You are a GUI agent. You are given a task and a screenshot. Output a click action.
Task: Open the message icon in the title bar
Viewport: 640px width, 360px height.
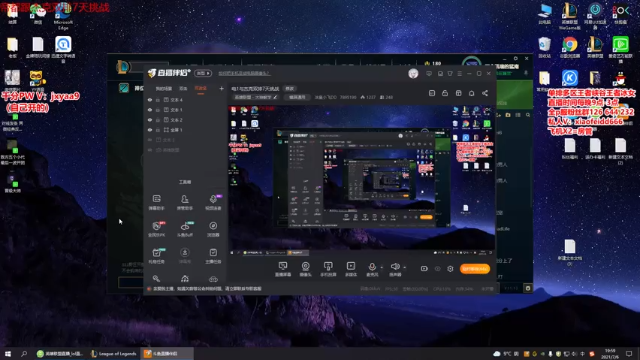click(x=429, y=73)
